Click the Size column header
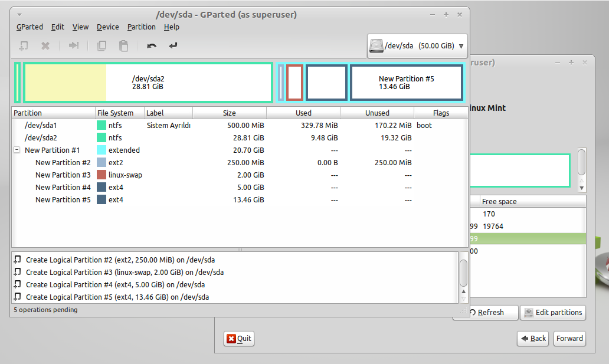 click(x=230, y=113)
